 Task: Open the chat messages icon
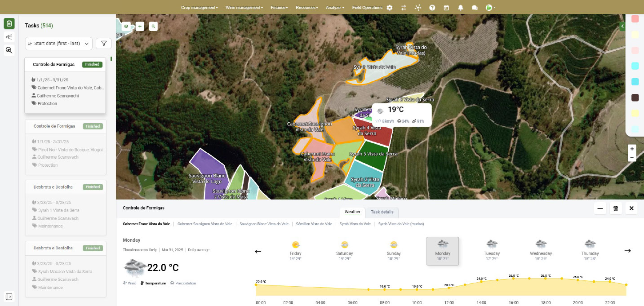pyautogui.click(x=475, y=8)
